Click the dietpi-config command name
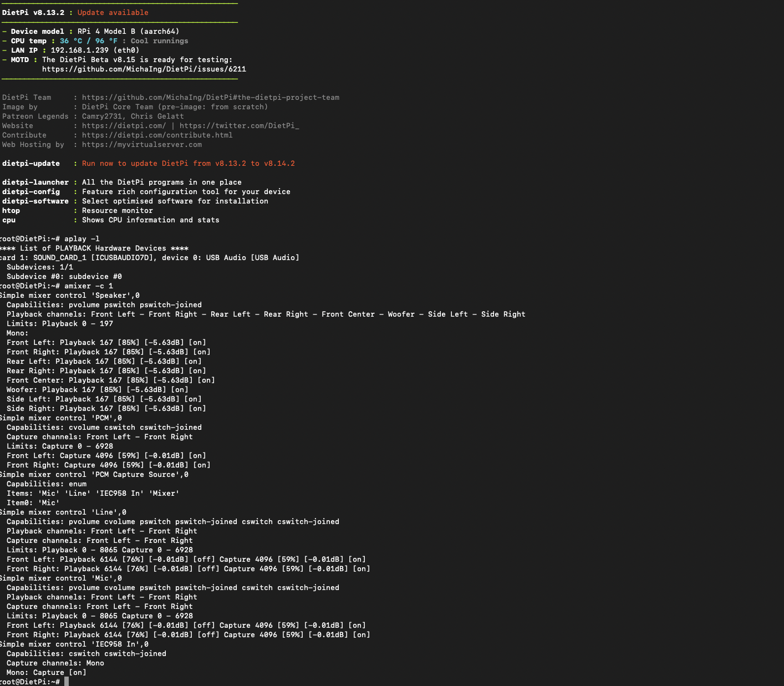The height and width of the screenshot is (686, 784). click(x=31, y=192)
